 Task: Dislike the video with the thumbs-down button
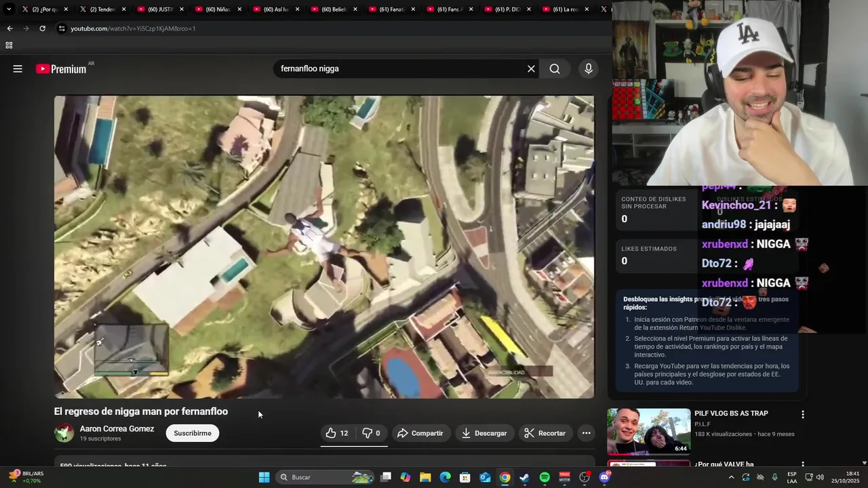click(x=370, y=433)
